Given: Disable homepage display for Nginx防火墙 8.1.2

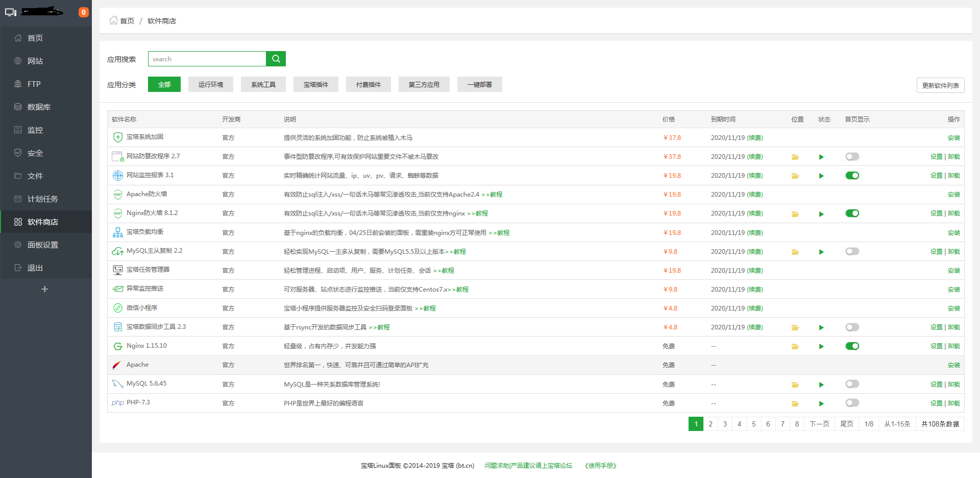Looking at the screenshot, I should (x=852, y=213).
